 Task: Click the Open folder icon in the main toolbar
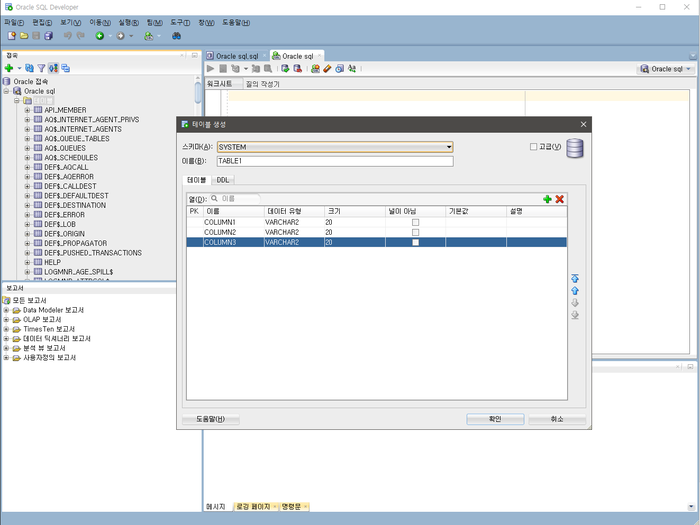pos(24,36)
